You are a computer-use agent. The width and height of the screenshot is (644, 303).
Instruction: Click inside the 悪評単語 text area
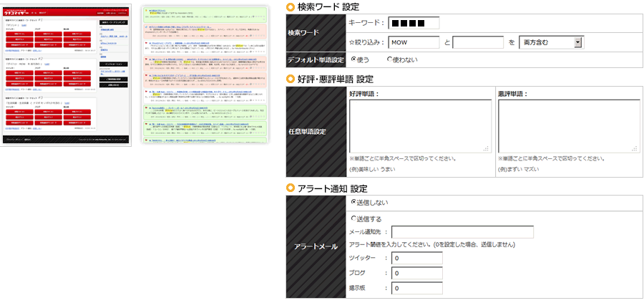pyautogui.click(x=567, y=125)
